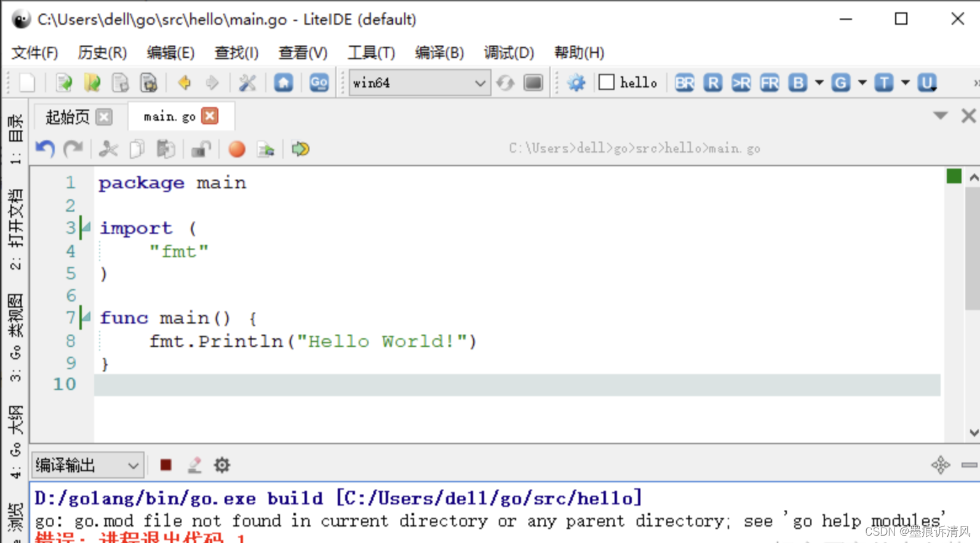Open the 工具(T) menu
Viewport: 980px width, 543px height.
(371, 53)
